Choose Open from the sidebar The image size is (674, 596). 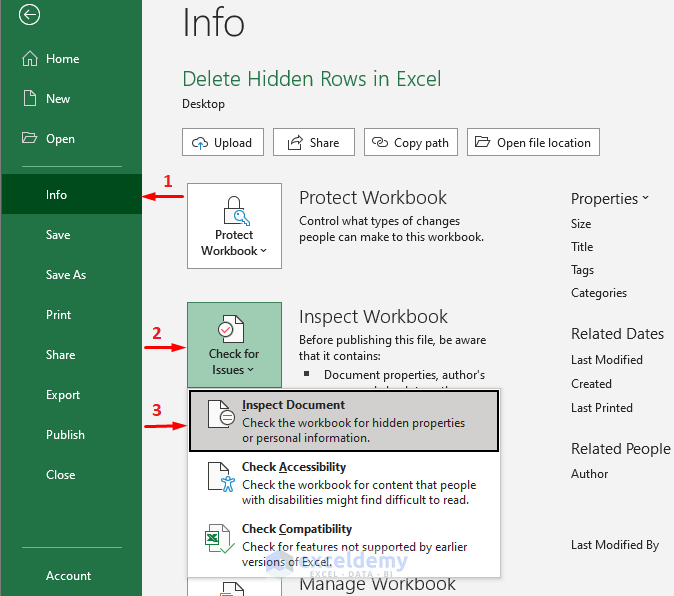pyautogui.click(x=71, y=138)
